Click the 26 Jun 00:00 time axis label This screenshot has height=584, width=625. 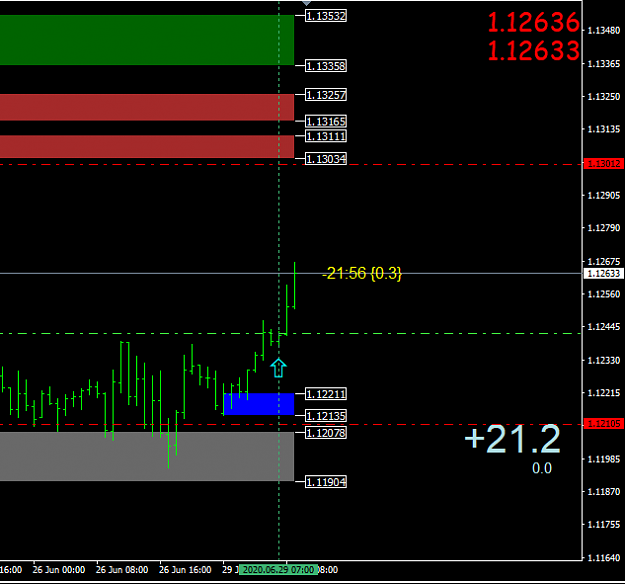tap(59, 570)
